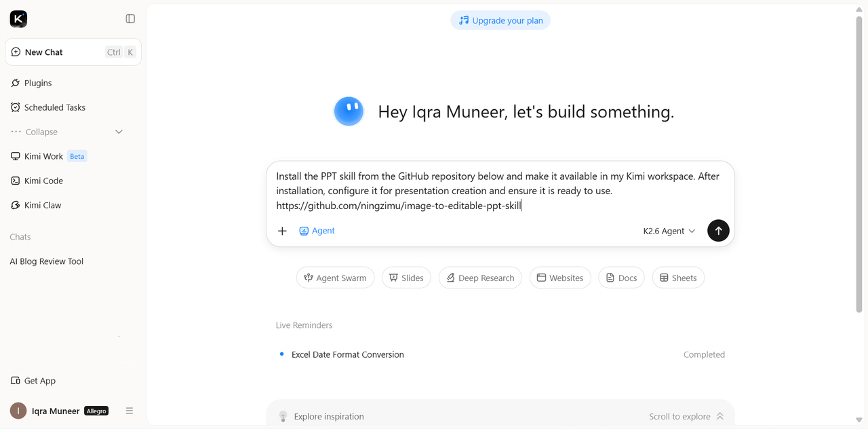
Task: Select the Websites chip
Action: point(560,278)
